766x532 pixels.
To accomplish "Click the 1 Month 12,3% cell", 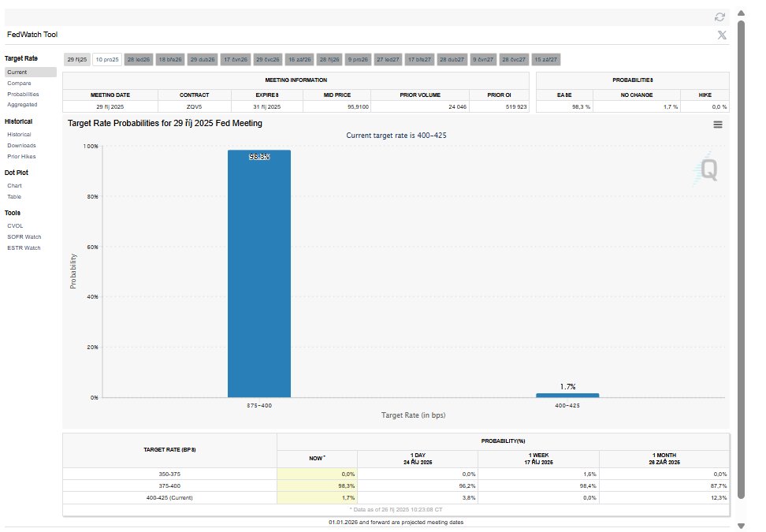I will coord(664,498).
